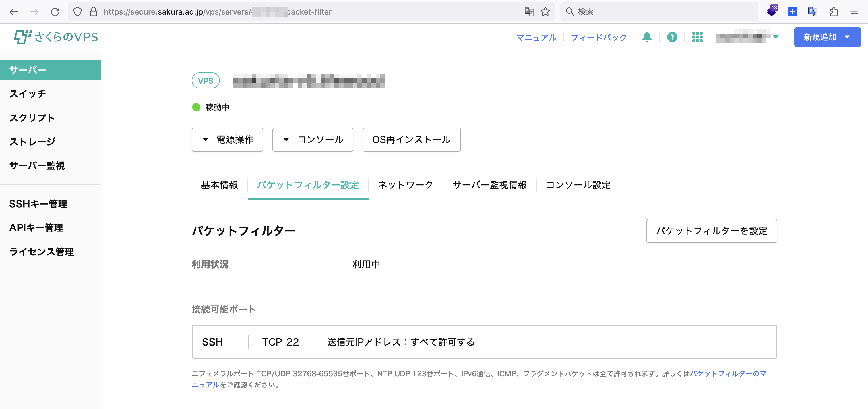Viewport: 868px width, 409px height.
Task: Click the OS再インストール button
Action: point(411,140)
